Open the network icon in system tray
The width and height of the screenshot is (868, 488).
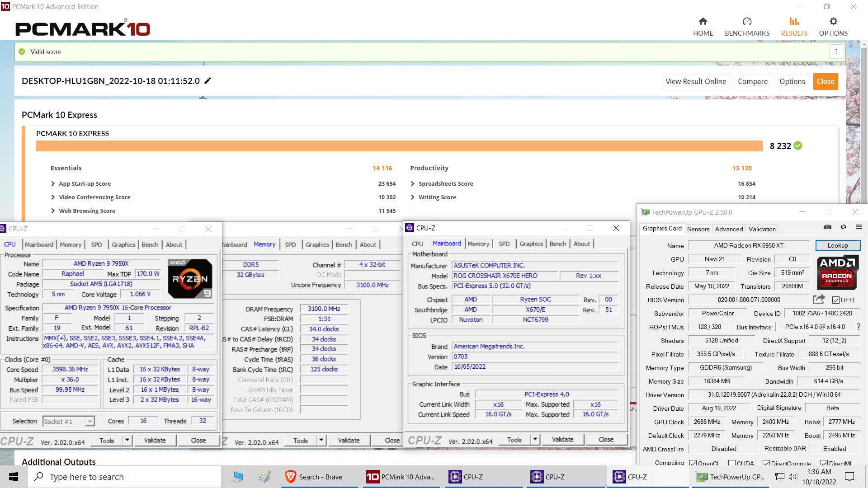[x=779, y=477]
